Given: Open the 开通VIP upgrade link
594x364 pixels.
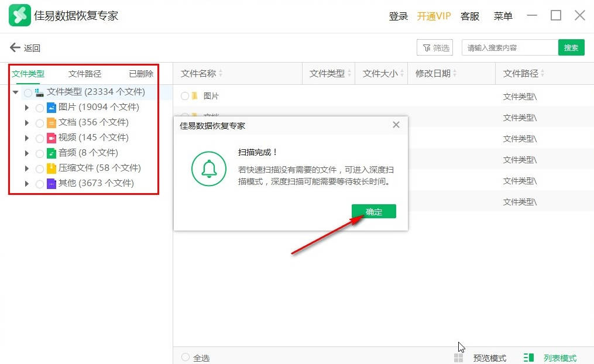Looking at the screenshot, I should 434,16.
